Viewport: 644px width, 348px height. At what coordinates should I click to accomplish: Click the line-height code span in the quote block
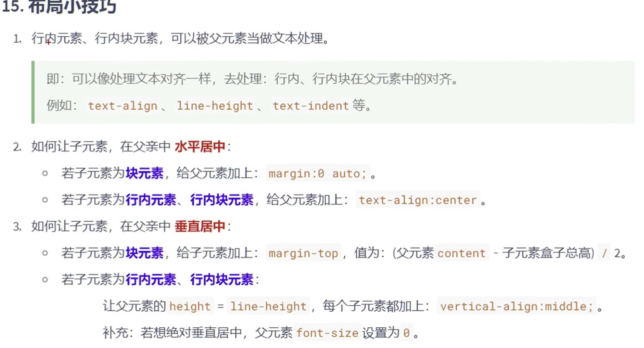pyautogui.click(x=215, y=106)
